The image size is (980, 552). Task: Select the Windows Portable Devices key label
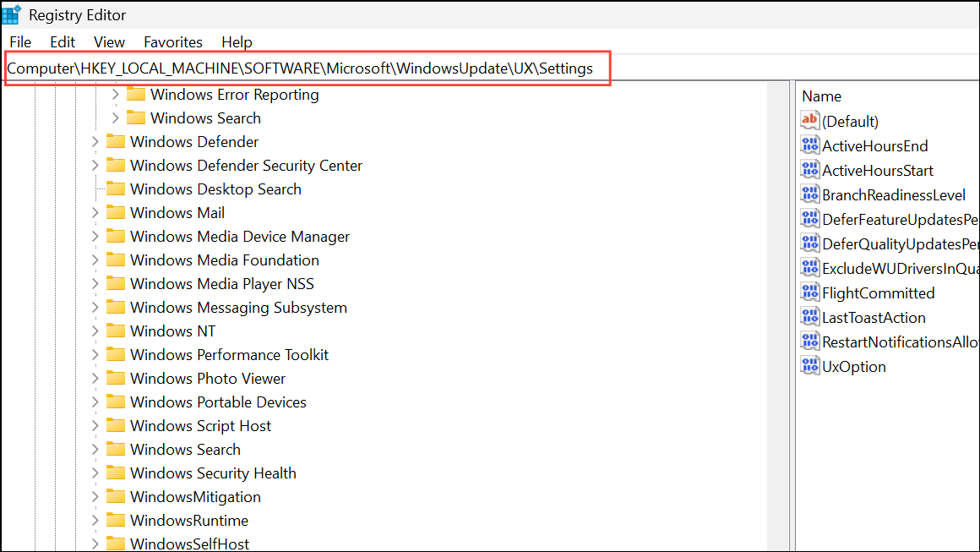[x=218, y=402]
